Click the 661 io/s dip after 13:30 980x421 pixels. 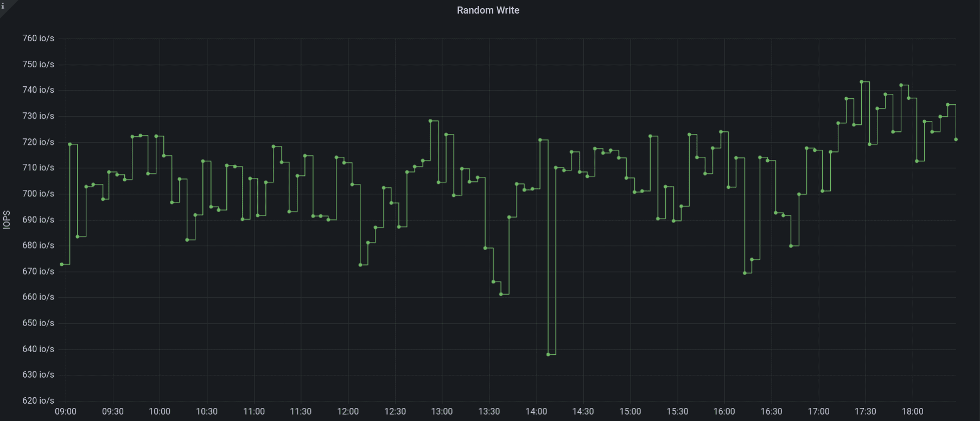[x=501, y=294]
